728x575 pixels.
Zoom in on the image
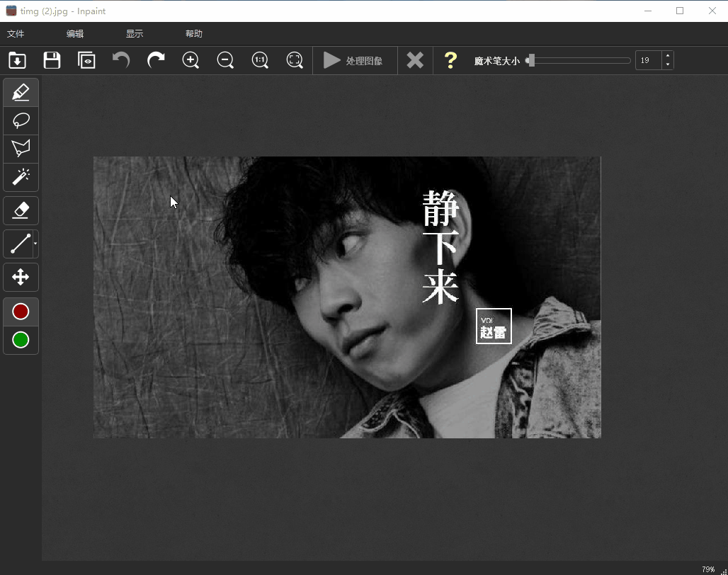tap(190, 60)
